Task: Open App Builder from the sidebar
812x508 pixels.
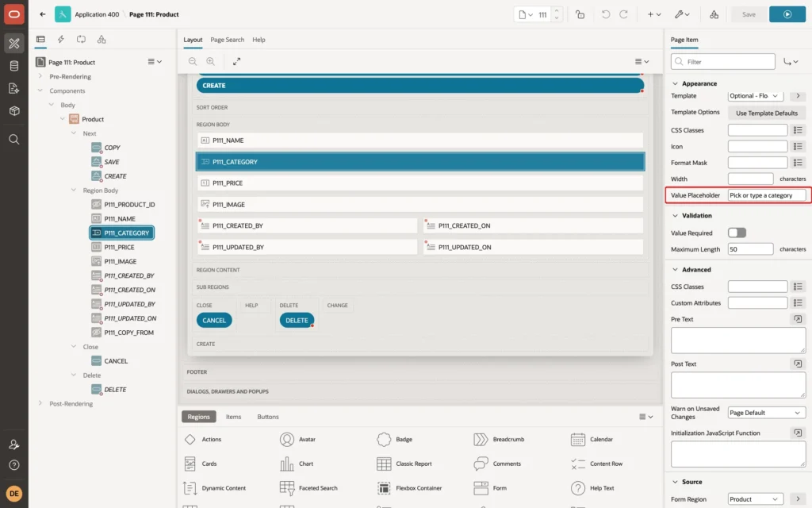Action: point(14,44)
